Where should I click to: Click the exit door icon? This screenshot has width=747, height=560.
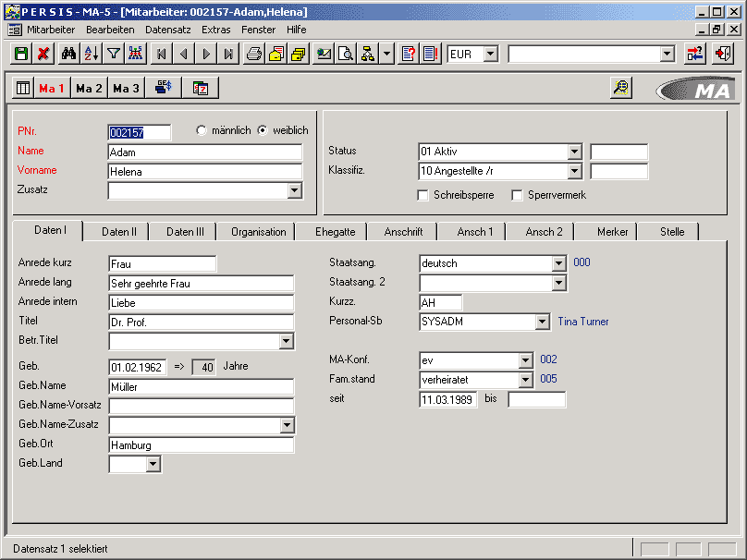(x=724, y=55)
